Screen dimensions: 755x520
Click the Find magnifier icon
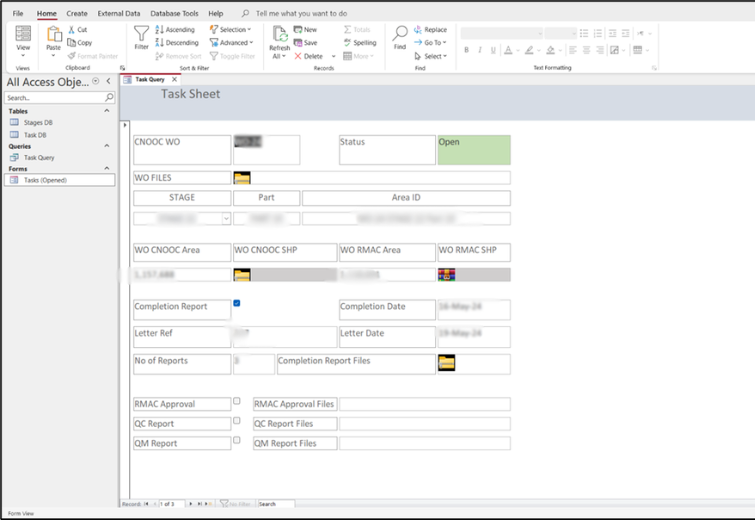coord(400,35)
